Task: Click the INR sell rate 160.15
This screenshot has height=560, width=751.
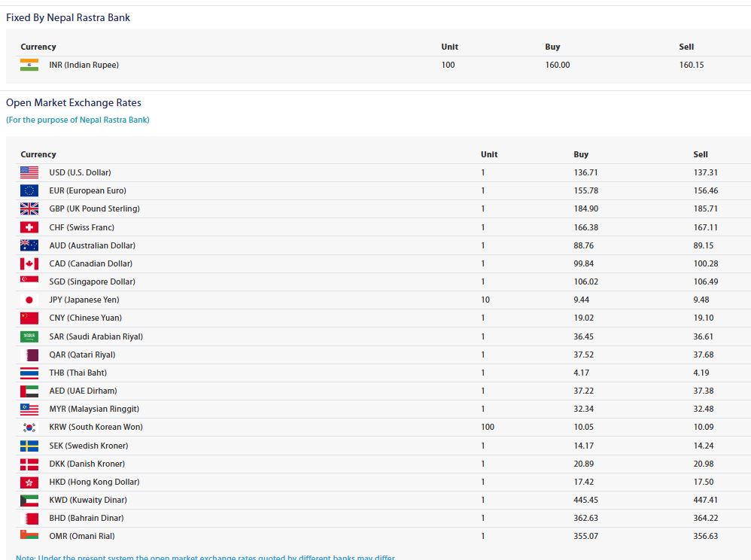Action: (692, 65)
